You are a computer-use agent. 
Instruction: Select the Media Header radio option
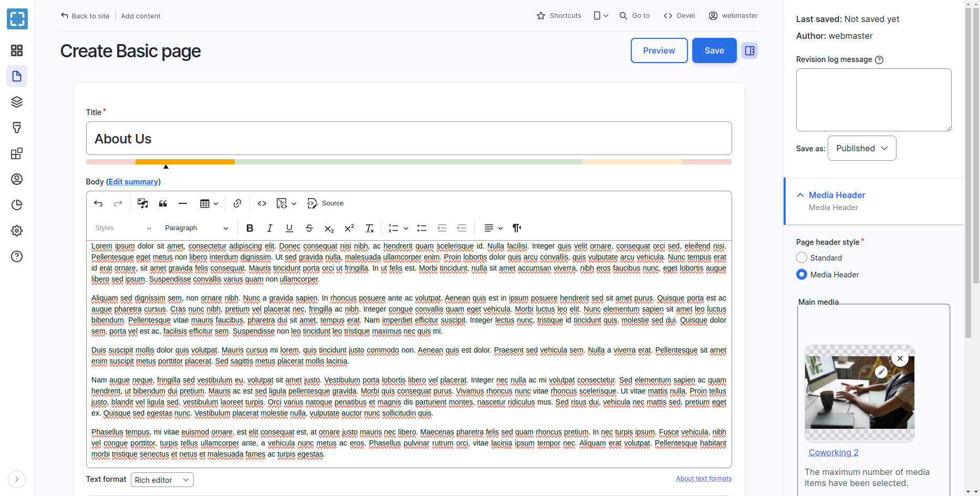coord(802,275)
